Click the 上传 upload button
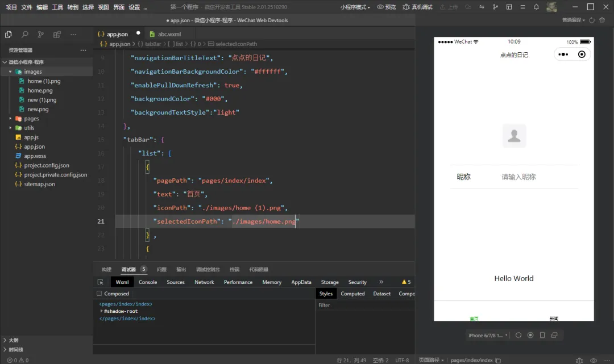This screenshot has height=364, width=614. coord(449,7)
